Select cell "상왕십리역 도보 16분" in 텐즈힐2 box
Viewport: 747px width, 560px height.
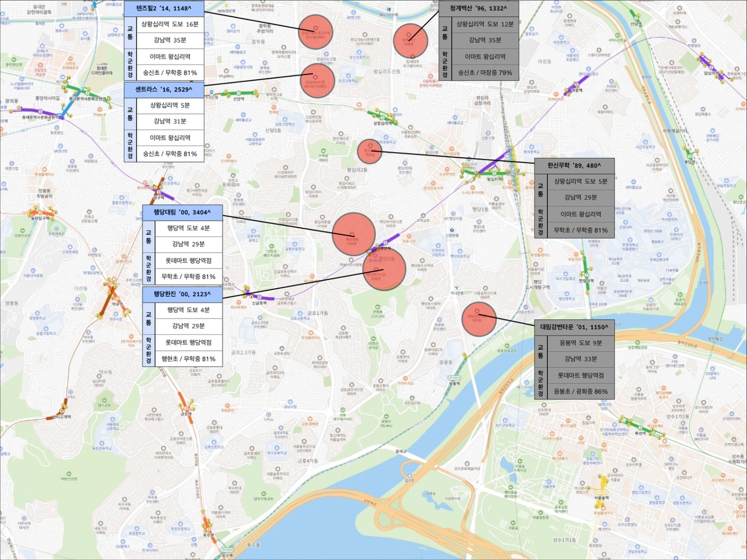click(170, 24)
